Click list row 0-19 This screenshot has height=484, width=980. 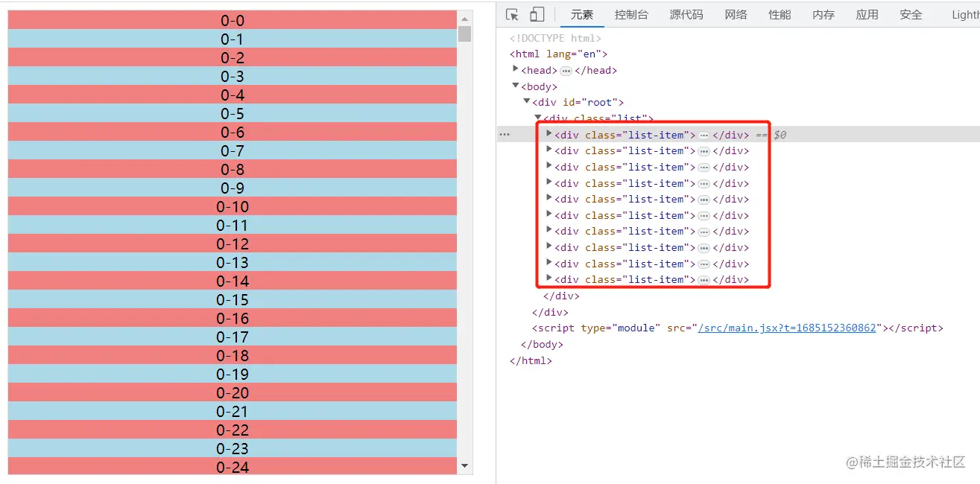(x=233, y=374)
